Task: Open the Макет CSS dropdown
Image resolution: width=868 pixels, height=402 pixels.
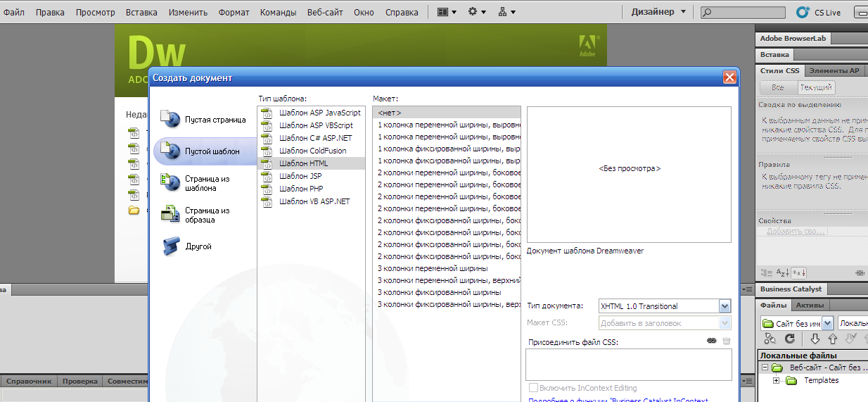Action: coord(665,322)
